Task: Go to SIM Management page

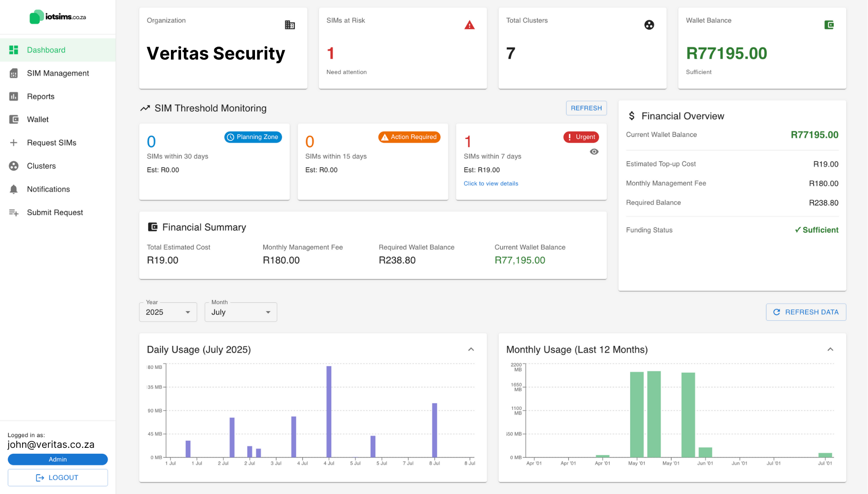Action: pyautogui.click(x=58, y=73)
